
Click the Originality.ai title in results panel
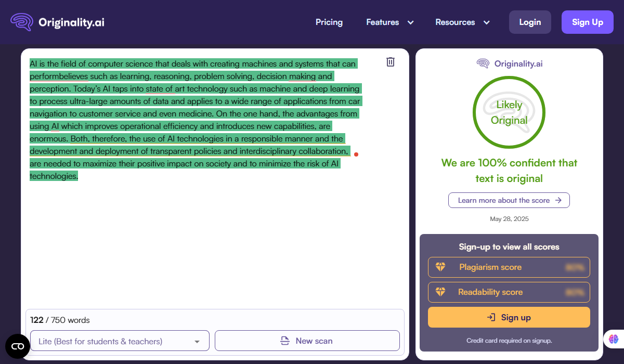(518, 63)
